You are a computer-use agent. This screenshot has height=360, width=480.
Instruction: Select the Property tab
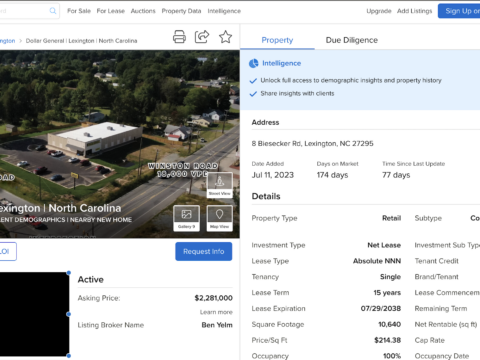click(277, 40)
